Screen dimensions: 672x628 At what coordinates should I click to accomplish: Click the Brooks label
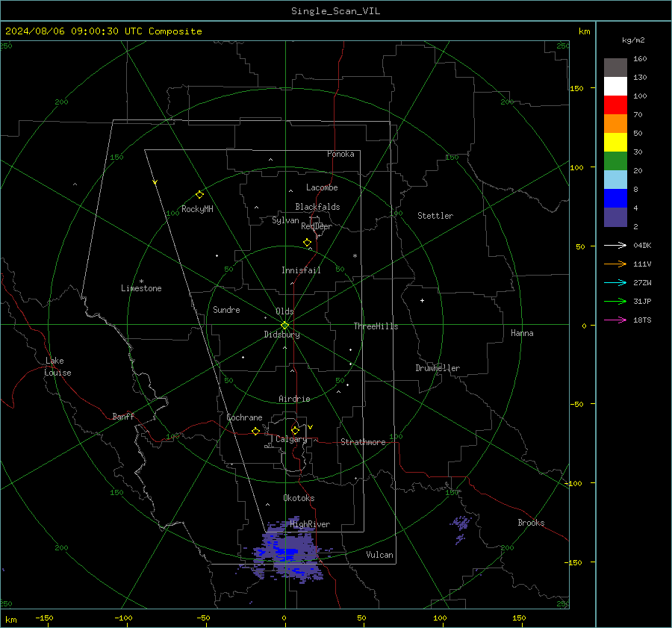click(x=531, y=523)
